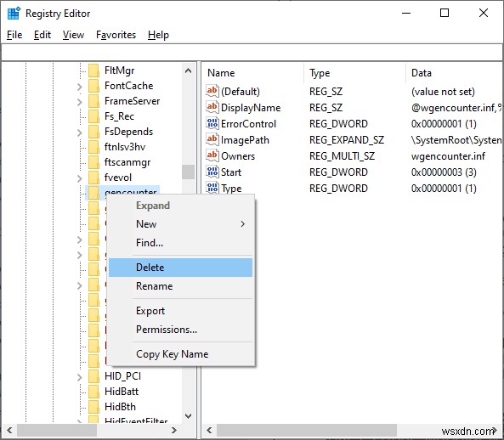The height and width of the screenshot is (440, 504).
Task: Expand the FontCache key
Action: coord(79,87)
